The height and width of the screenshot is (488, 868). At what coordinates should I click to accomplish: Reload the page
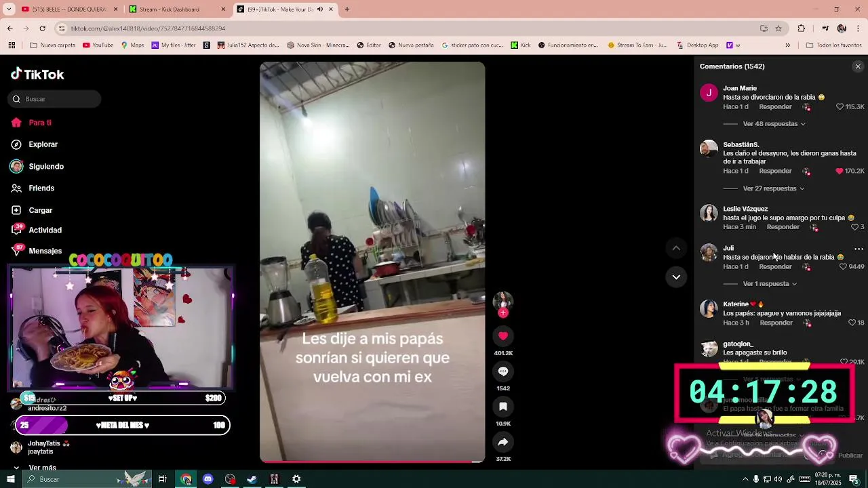point(42,28)
